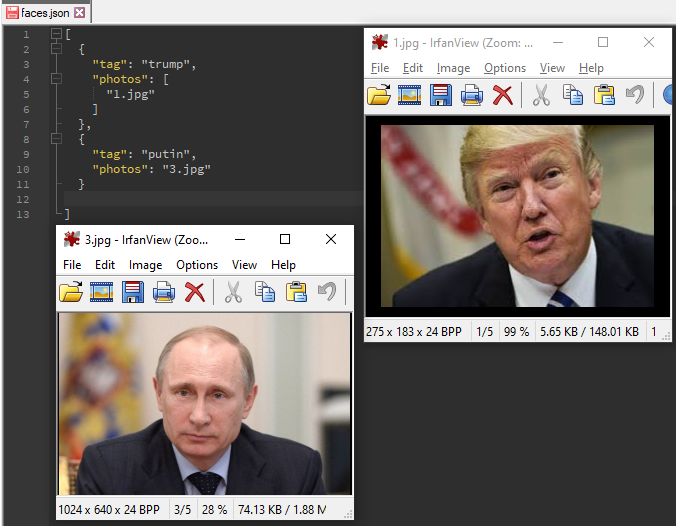Screen dimensions: 676x526
Task: Click Paste clipboard icon in 1.jpg window
Action: 604,95
